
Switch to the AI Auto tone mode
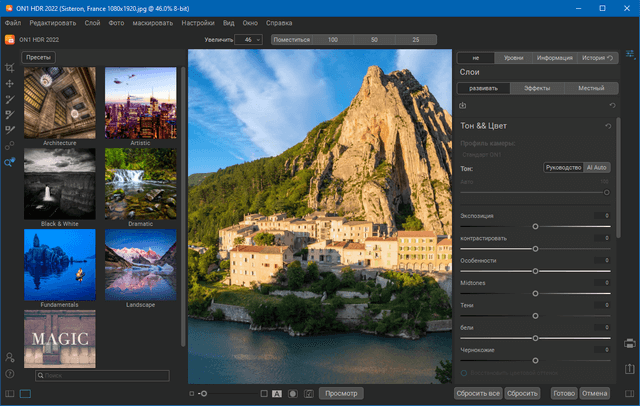597,167
